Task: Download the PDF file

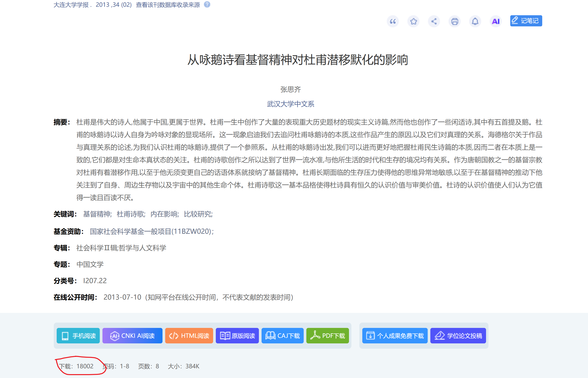Action: click(327, 336)
